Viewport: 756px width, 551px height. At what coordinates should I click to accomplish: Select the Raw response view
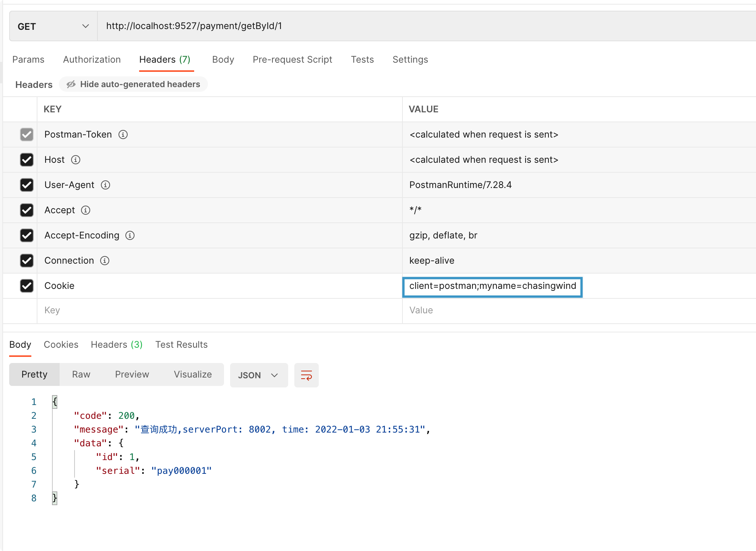pyautogui.click(x=81, y=374)
